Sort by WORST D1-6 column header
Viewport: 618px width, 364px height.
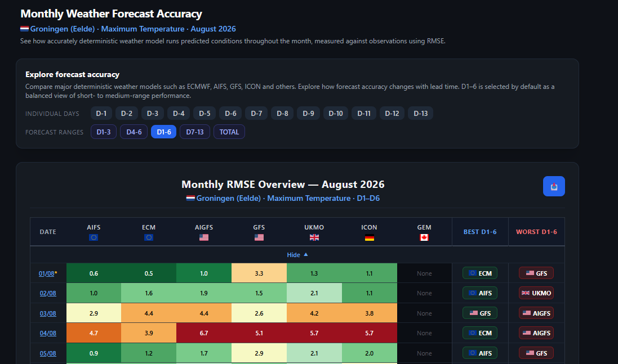click(x=536, y=232)
